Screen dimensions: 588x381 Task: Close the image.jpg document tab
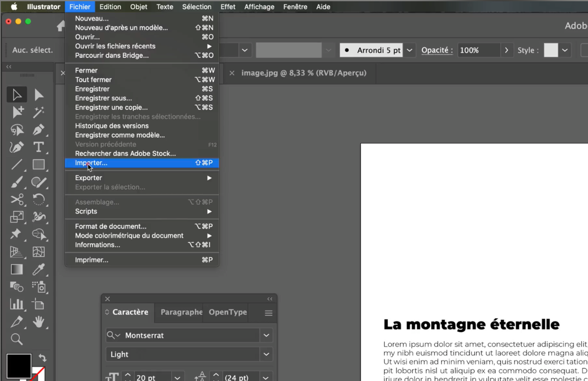point(232,73)
